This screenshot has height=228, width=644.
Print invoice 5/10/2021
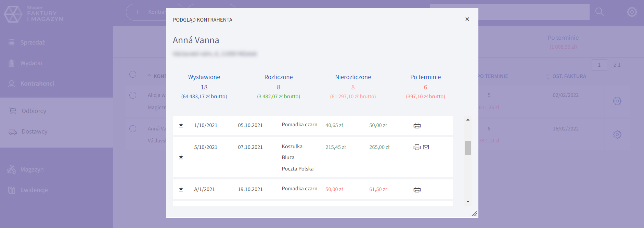[x=417, y=147]
